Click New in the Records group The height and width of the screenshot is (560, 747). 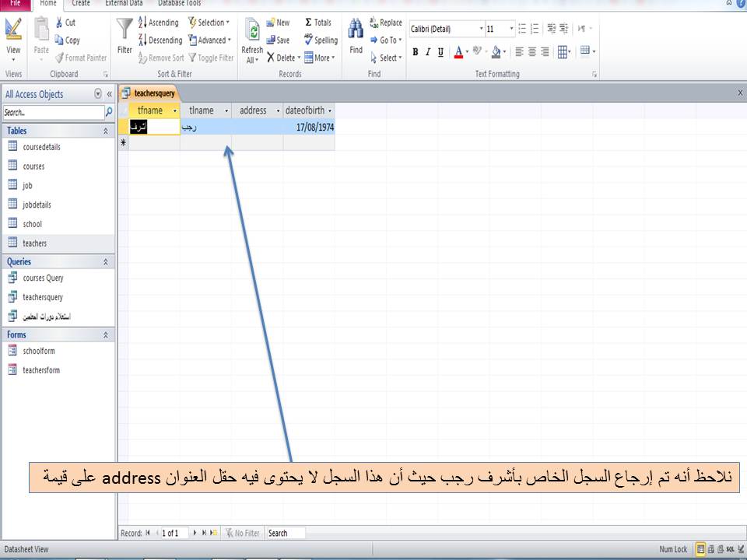click(277, 22)
